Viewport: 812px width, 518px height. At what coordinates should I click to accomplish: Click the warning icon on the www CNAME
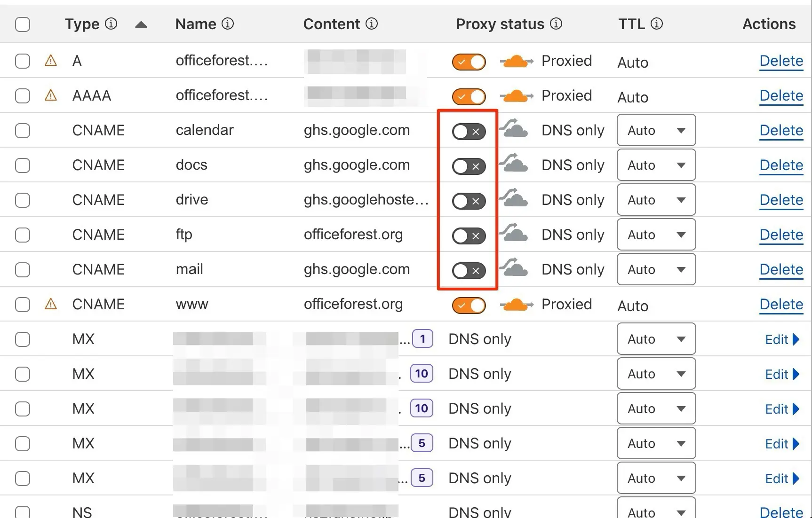click(x=51, y=304)
